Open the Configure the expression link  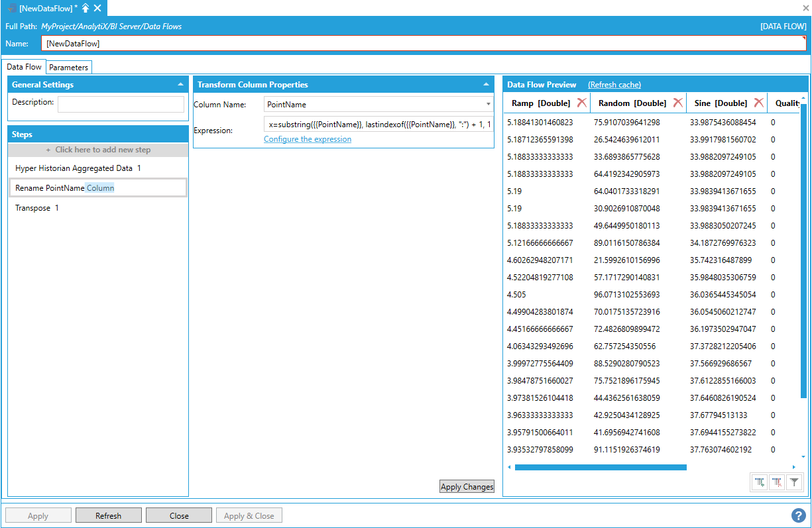[308, 139]
